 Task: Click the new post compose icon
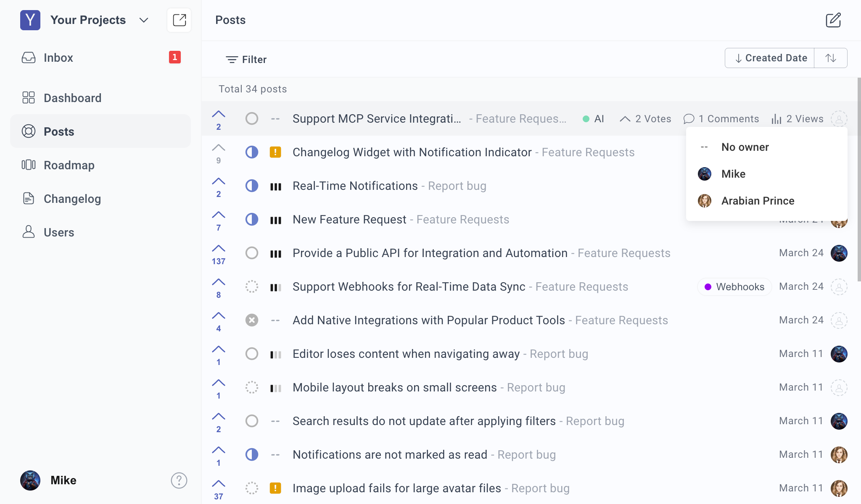click(833, 20)
